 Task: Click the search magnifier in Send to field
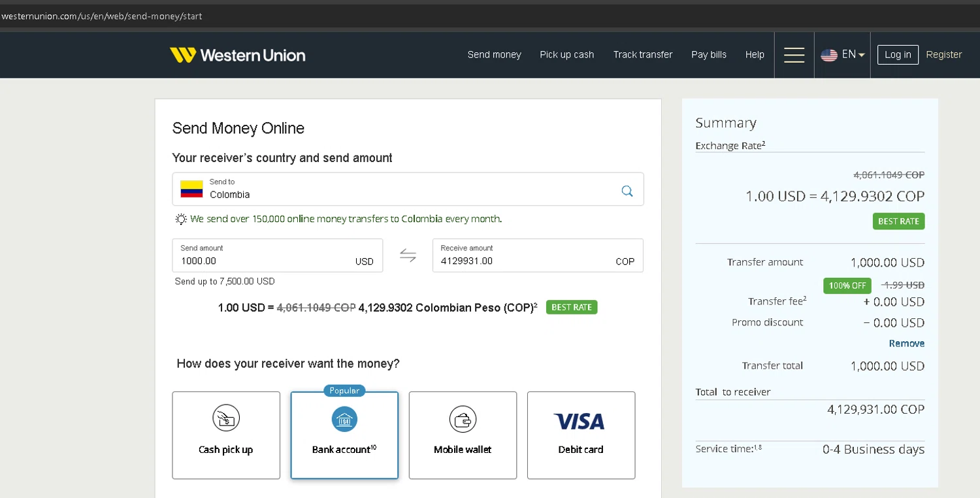pos(627,191)
